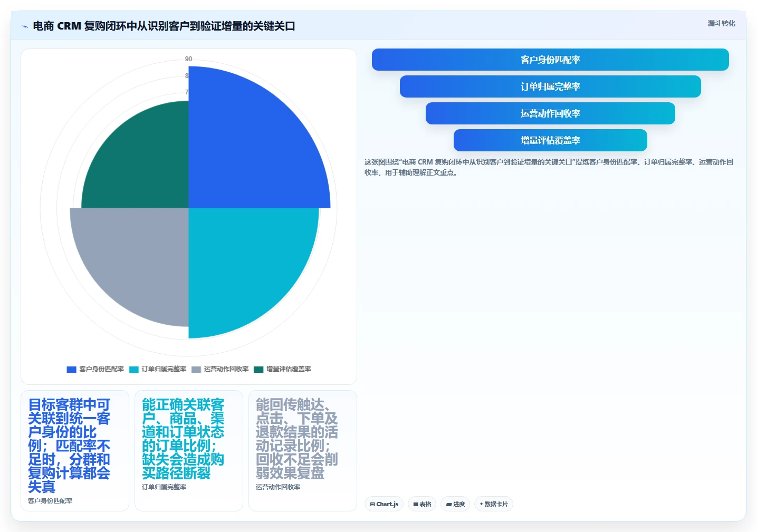Click the description paragraph starting 这张图围绕

click(x=549, y=167)
